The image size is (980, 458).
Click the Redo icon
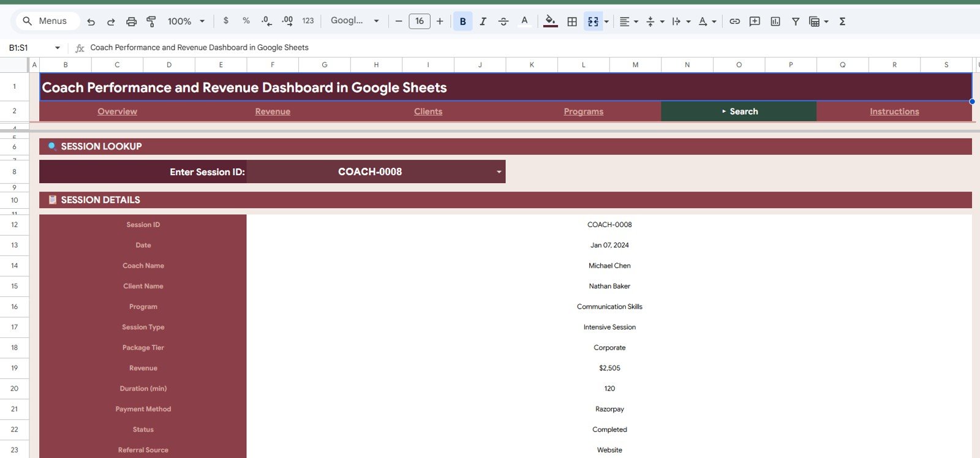coord(111,21)
